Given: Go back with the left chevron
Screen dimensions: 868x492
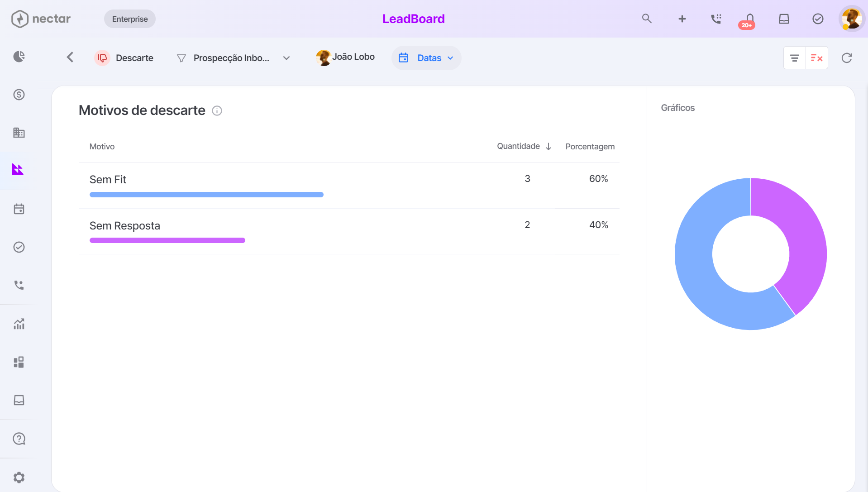Looking at the screenshot, I should [x=70, y=57].
